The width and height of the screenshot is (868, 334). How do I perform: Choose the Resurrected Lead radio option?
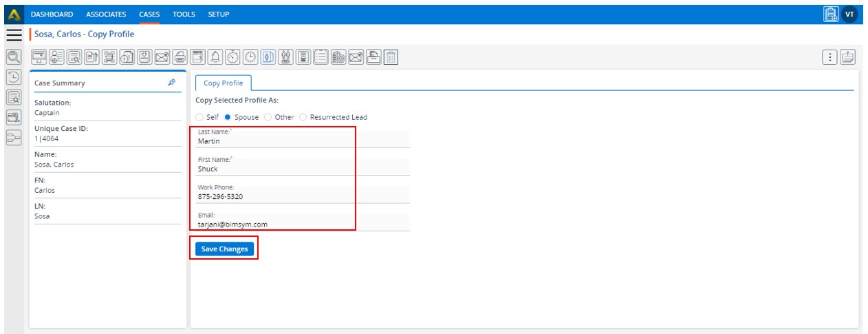(x=303, y=117)
